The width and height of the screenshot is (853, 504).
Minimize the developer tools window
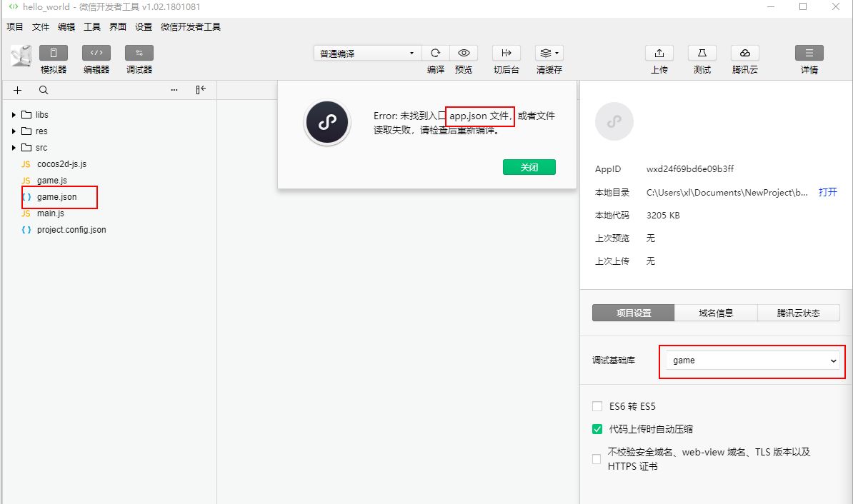pos(771,6)
